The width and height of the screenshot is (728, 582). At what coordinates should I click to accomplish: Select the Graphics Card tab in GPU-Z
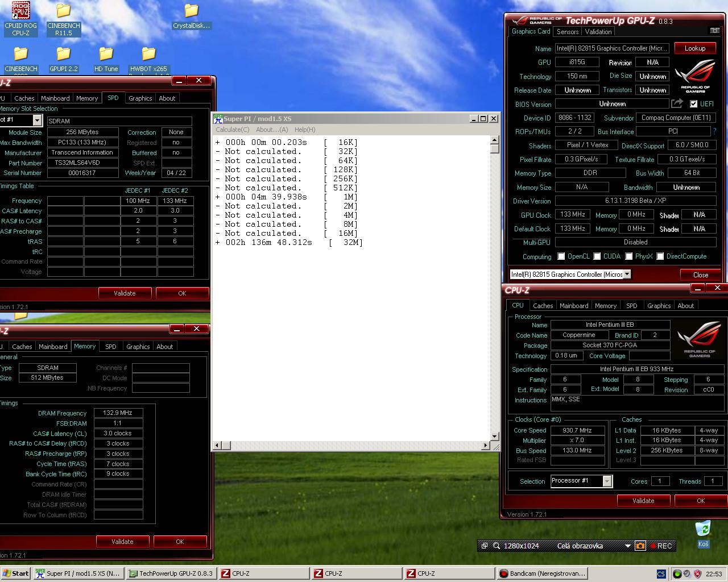[x=531, y=31]
